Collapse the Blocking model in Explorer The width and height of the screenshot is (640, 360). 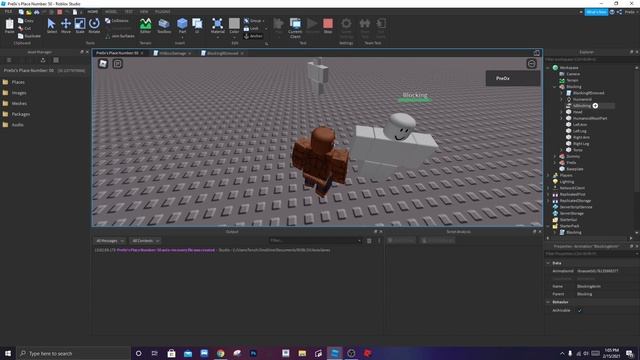[x=555, y=87]
